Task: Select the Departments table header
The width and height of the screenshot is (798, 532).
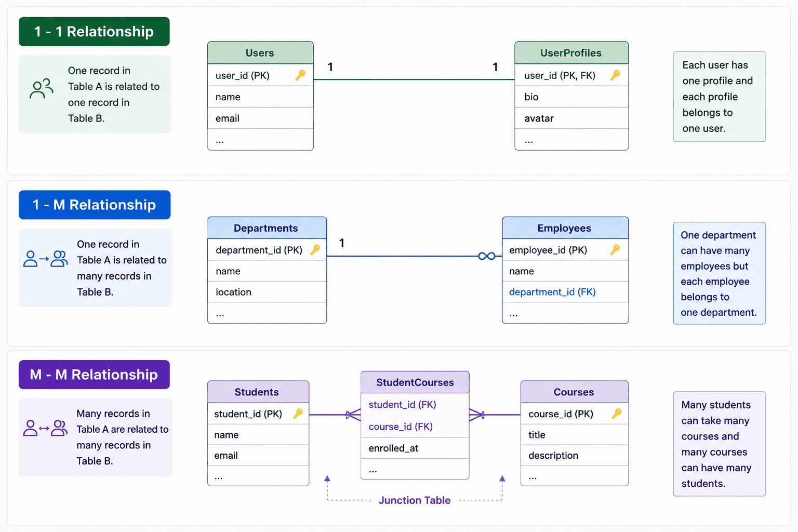Action: point(267,228)
